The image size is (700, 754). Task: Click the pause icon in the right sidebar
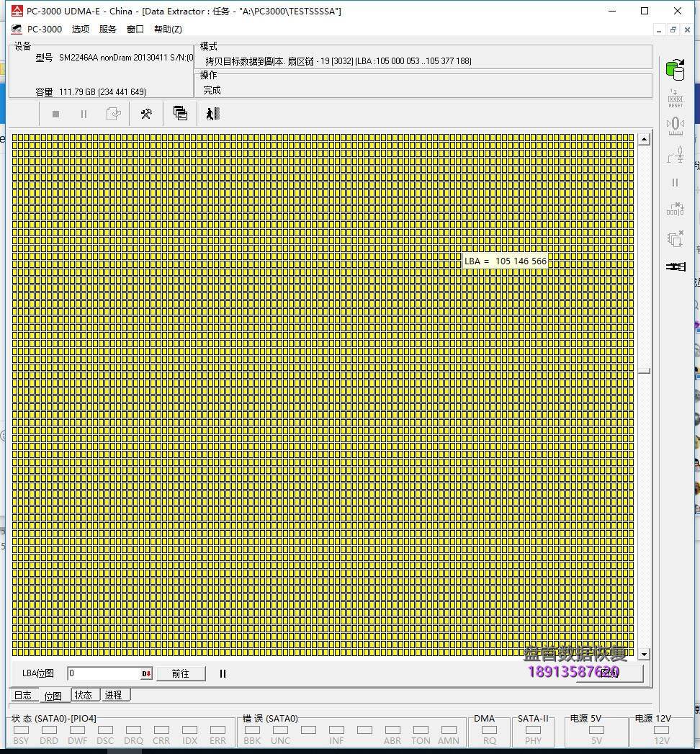(676, 182)
